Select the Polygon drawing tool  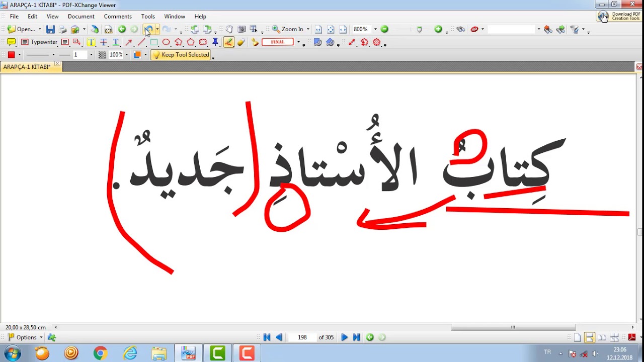(x=191, y=42)
